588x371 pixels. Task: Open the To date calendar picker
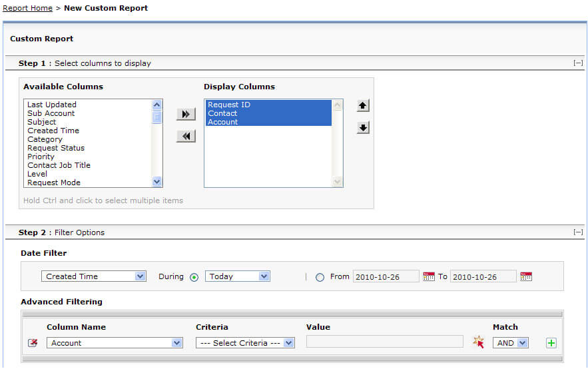pos(526,276)
